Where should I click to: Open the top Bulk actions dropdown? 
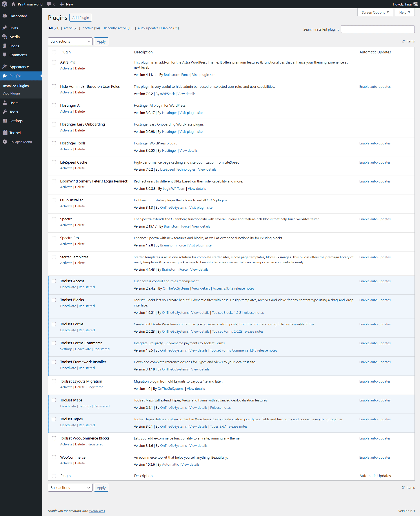coord(70,41)
